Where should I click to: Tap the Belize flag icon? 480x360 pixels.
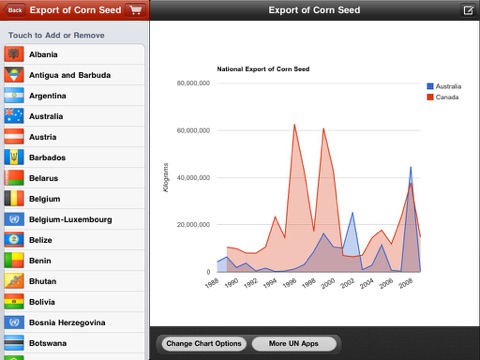tap(14, 240)
